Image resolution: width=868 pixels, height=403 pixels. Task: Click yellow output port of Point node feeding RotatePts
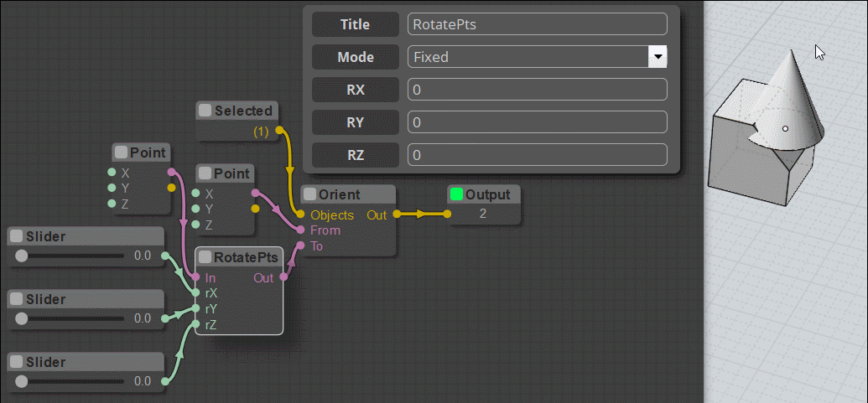[x=171, y=188]
